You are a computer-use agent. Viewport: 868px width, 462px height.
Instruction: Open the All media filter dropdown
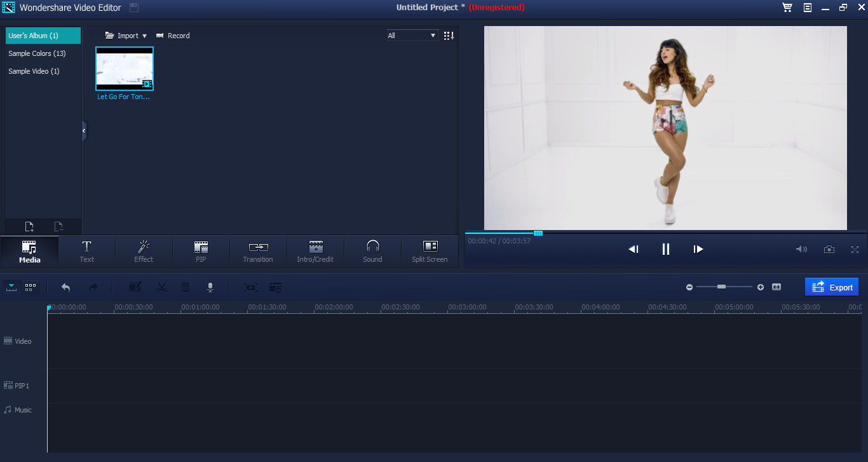[412, 35]
